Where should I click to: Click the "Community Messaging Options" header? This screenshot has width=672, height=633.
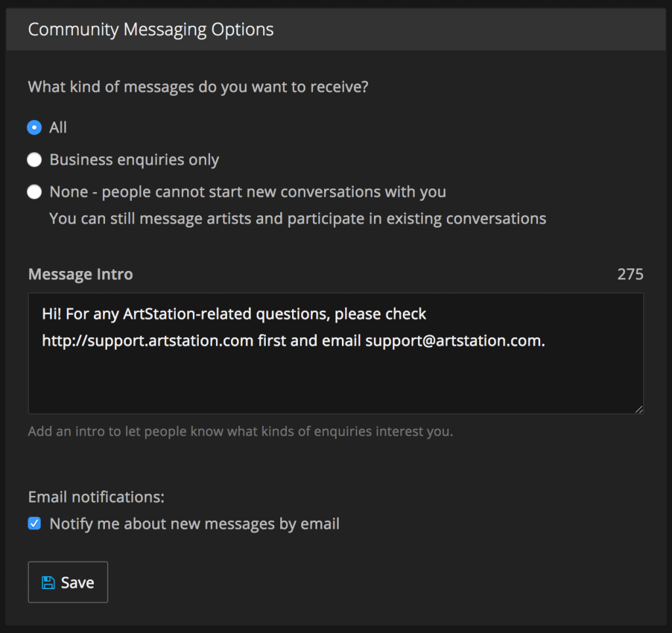(x=151, y=30)
